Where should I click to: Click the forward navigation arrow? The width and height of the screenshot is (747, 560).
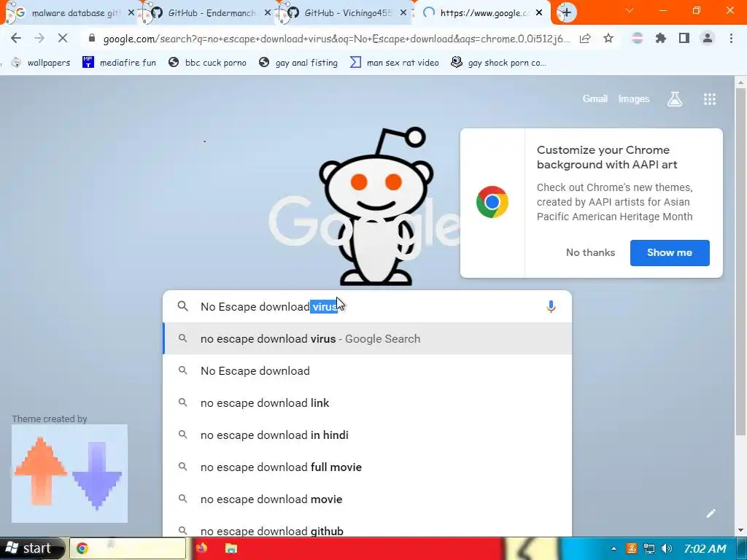pos(39,39)
